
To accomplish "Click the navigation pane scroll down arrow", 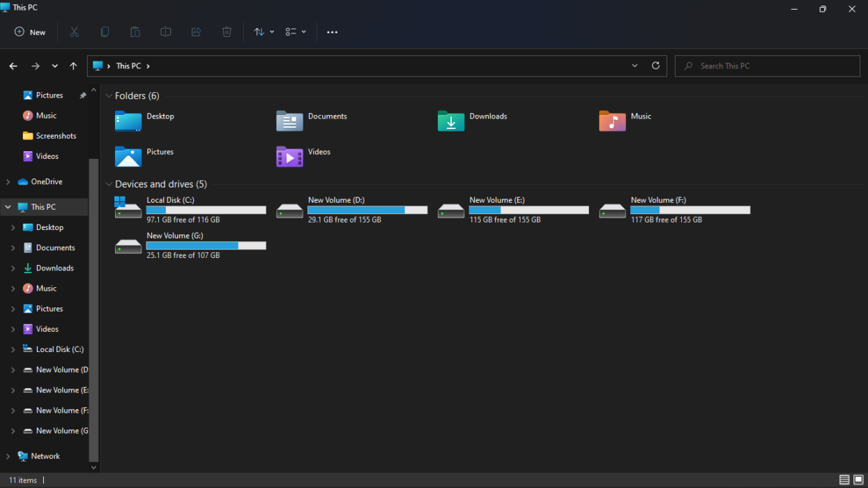I will click(94, 468).
